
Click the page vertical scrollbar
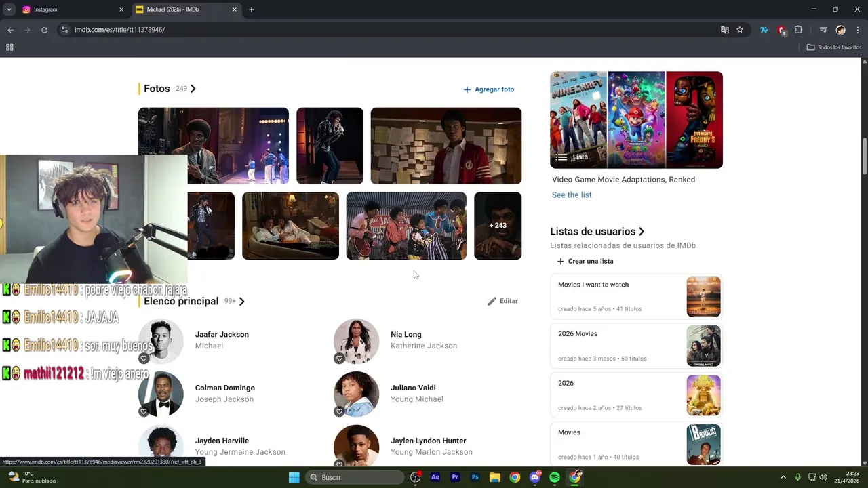[x=864, y=156]
